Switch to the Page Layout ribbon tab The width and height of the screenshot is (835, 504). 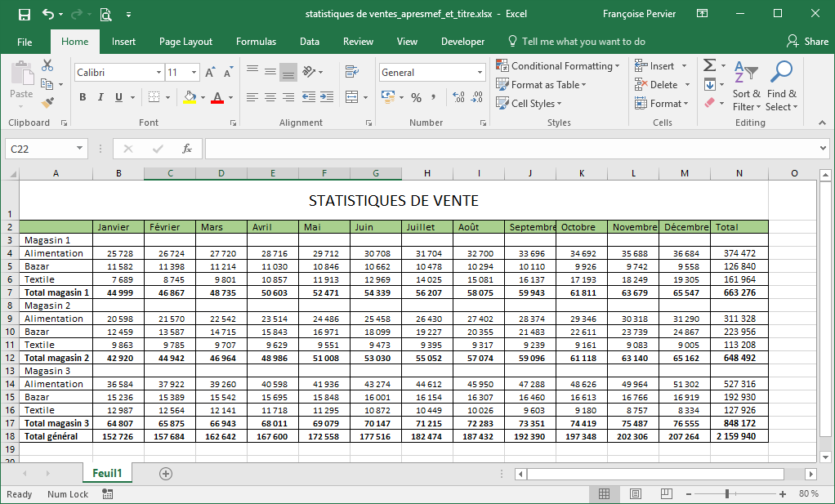[x=185, y=42]
